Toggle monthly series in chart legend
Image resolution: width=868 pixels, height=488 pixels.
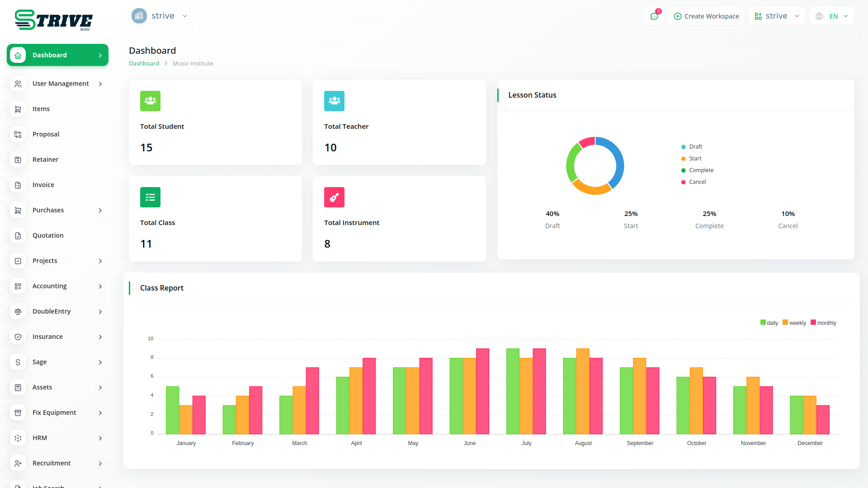tap(823, 323)
